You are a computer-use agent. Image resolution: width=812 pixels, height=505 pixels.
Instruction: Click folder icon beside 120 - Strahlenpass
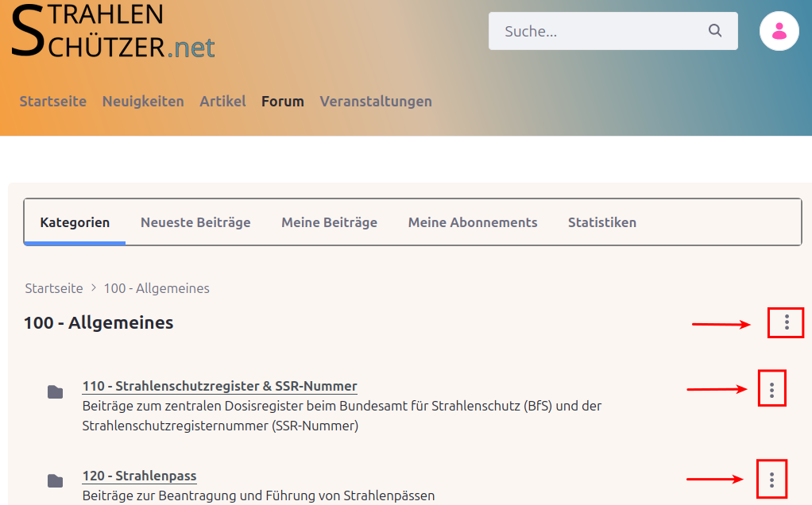click(x=55, y=480)
